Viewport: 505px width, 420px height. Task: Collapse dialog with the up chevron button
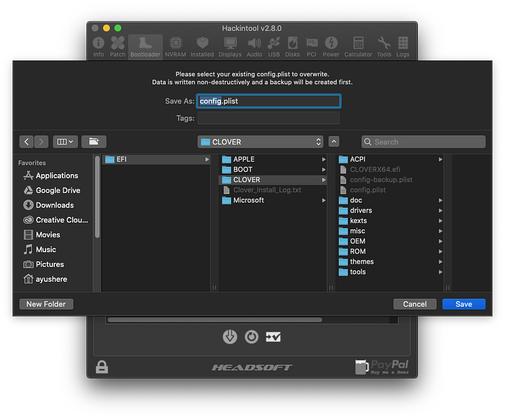[x=334, y=142]
